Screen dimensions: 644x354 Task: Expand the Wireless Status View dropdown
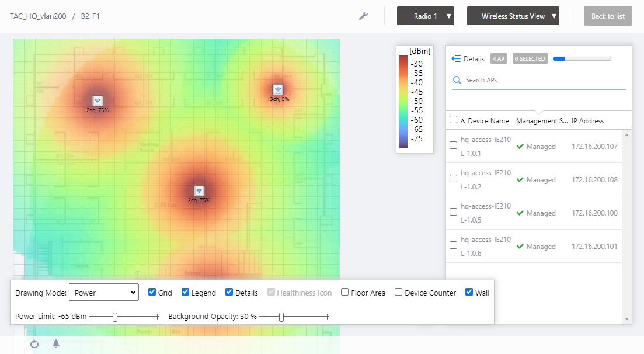point(513,16)
